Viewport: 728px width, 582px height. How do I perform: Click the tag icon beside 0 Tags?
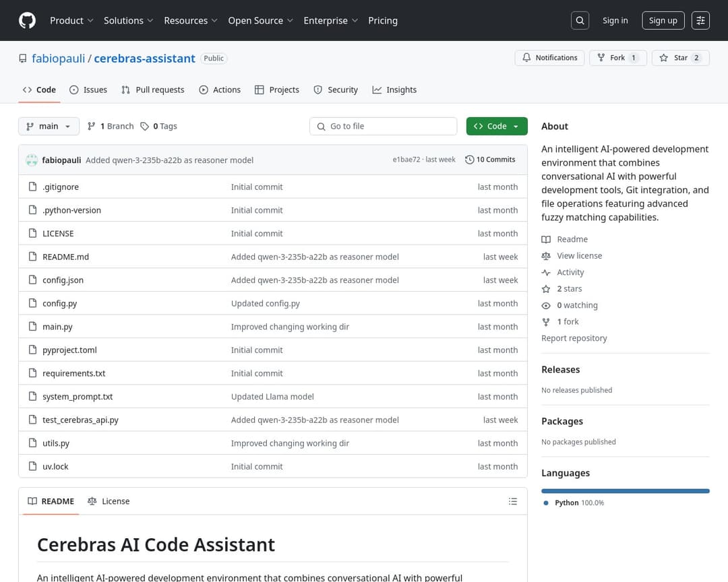[x=145, y=126]
